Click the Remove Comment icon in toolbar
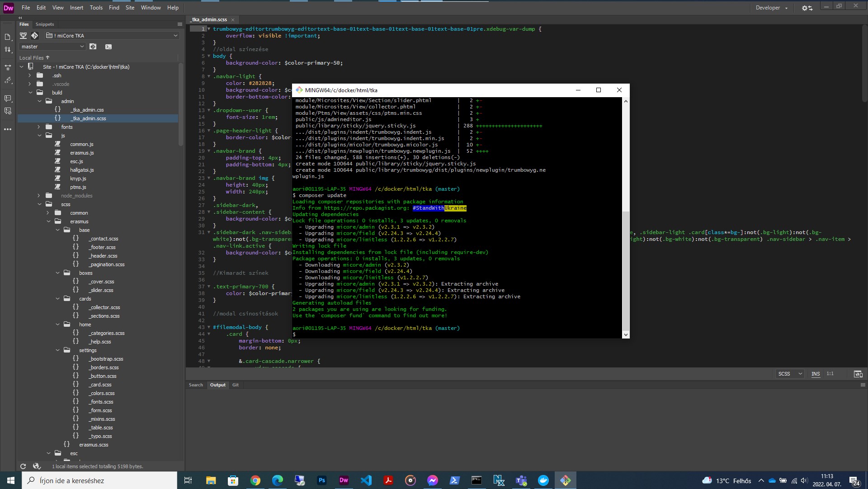 (x=8, y=111)
